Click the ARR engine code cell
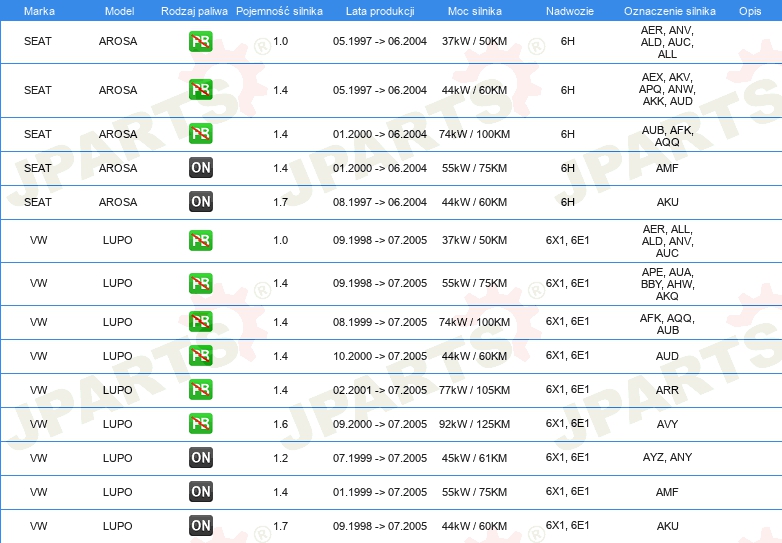Image resolution: width=782 pixels, height=543 pixels. 667,390
